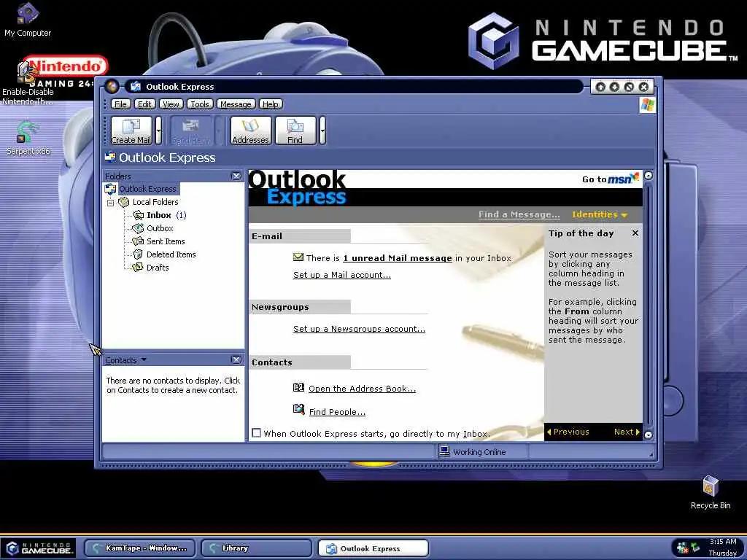Open the Create Mail stationery dropdown arrow

pyautogui.click(x=158, y=131)
